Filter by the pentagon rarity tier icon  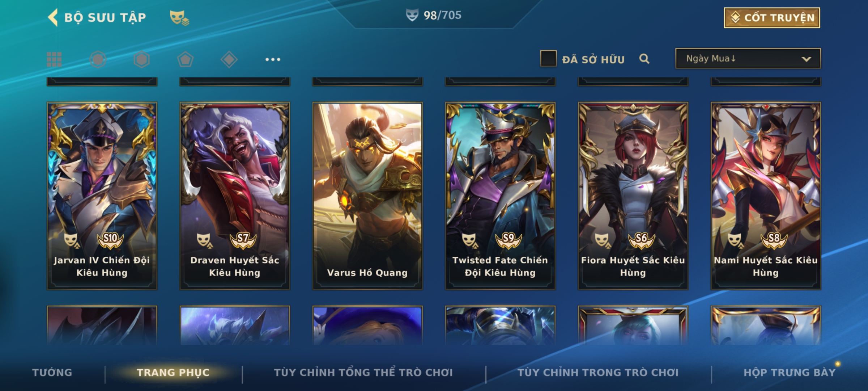click(185, 59)
